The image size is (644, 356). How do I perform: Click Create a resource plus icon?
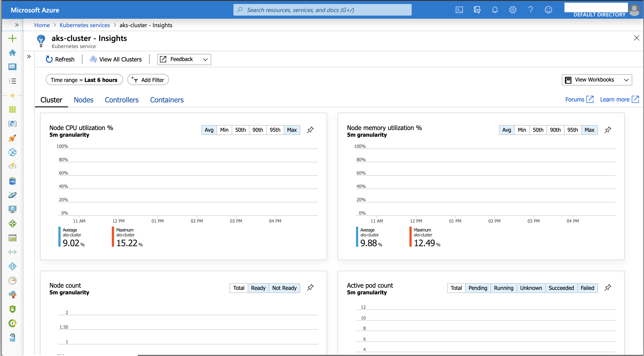12,38
